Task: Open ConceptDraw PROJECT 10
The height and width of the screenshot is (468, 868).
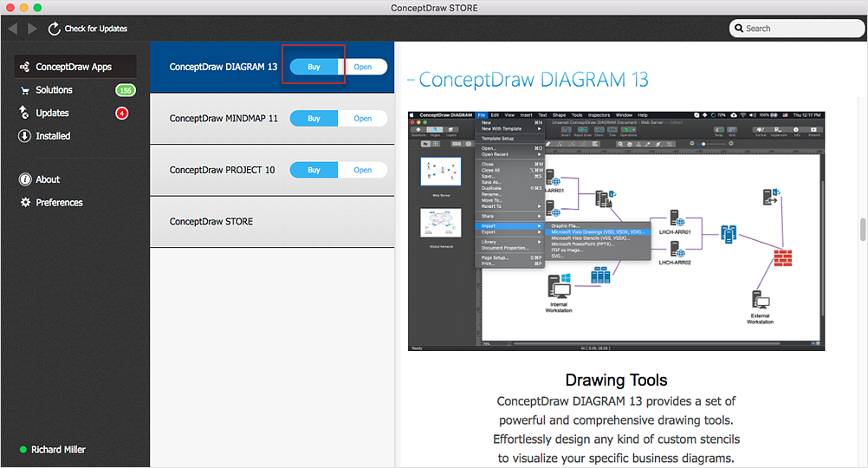Action: tap(362, 170)
